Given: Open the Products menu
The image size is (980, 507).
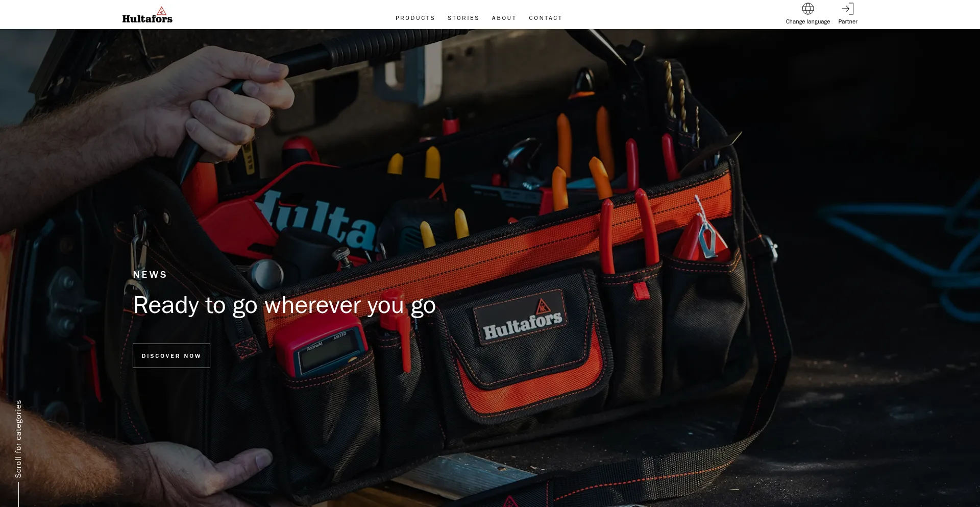Looking at the screenshot, I should tap(415, 18).
